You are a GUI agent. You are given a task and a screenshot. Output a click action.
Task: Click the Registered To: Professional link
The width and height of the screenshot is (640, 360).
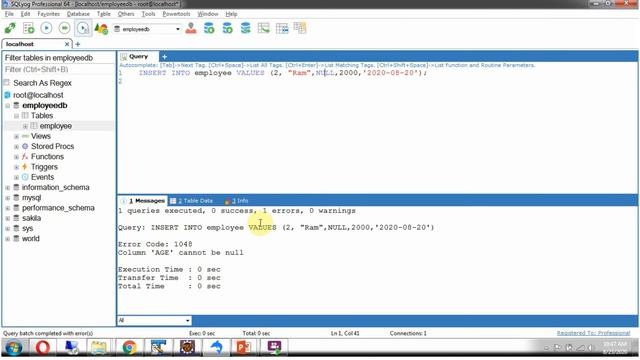[x=593, y=333]
